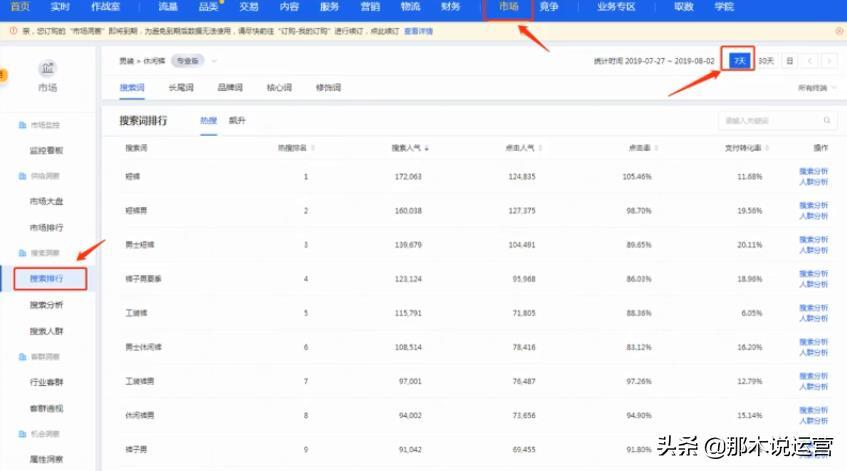The image size is (847, 471).
Task: Select the 30天 time range
Action: [766, 61]
